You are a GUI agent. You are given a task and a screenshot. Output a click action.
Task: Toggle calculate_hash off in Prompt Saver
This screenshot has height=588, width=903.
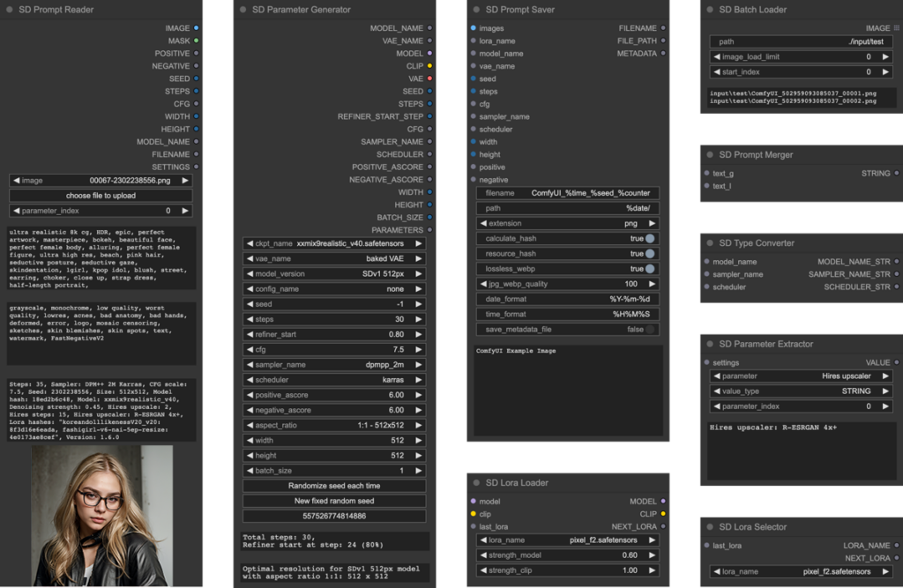649,238
